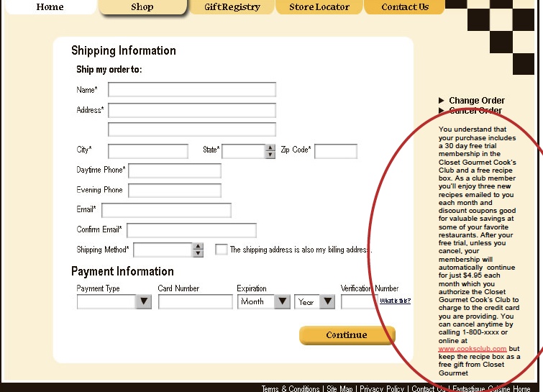The image size is (543, 392).
Task: Open the expiration Year dropdown
Action: coord(314,301)
